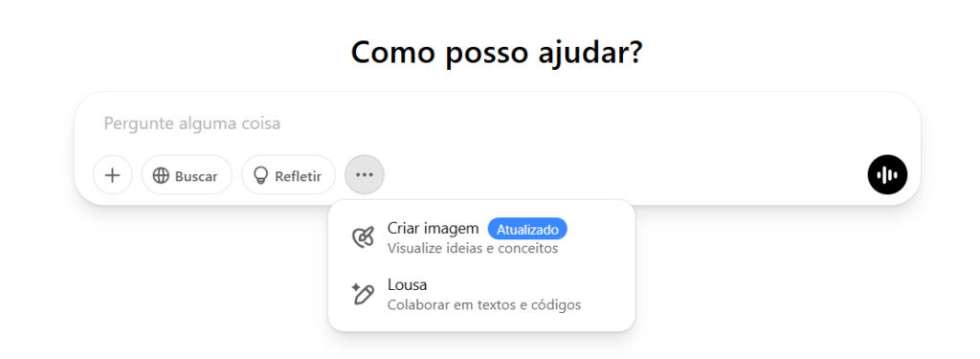
Task: Click the "Visualize ideias e conceitos" description
Action: coord(473,248)
